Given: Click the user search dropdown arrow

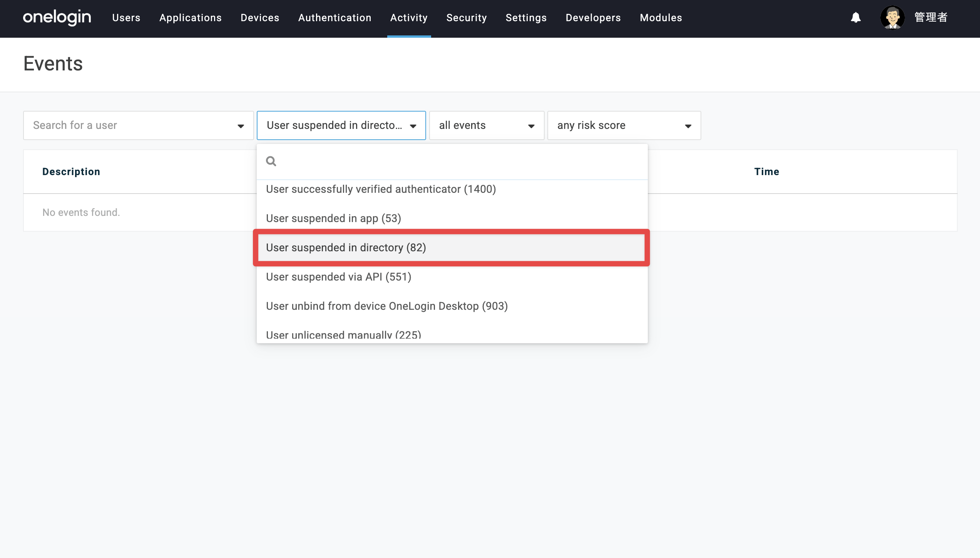Looking at the screenshot, I should pos(241,126).
